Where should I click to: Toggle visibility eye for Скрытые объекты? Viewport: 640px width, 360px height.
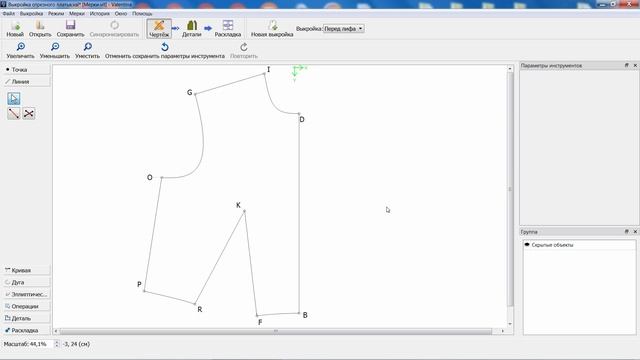pos(527,245)
